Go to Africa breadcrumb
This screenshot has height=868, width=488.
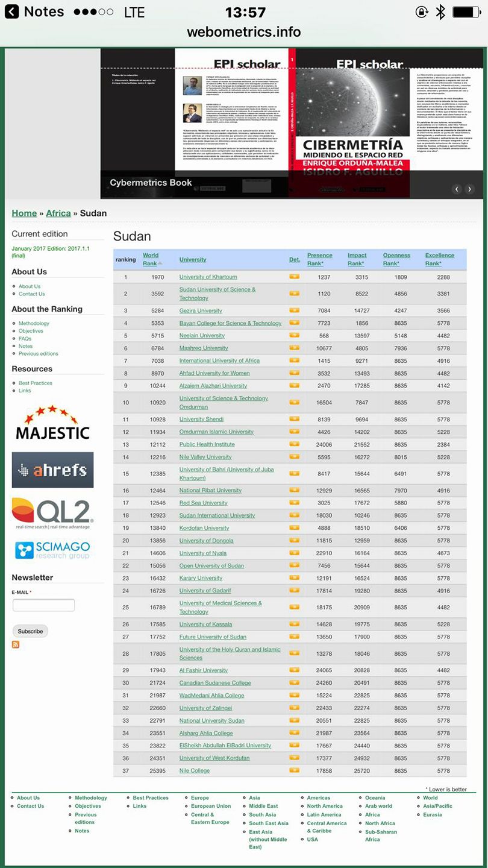[58, 213]
